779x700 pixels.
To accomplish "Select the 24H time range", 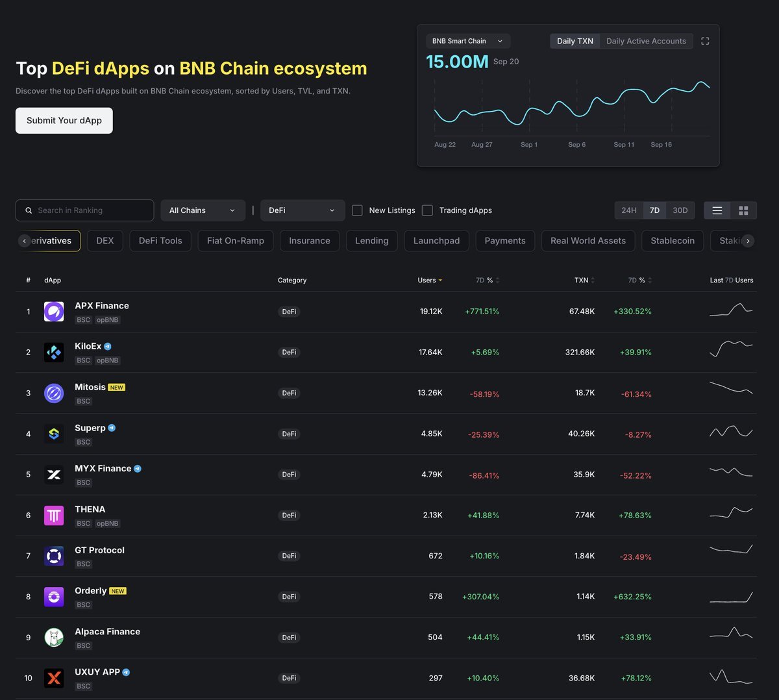I will pos(629,210).
